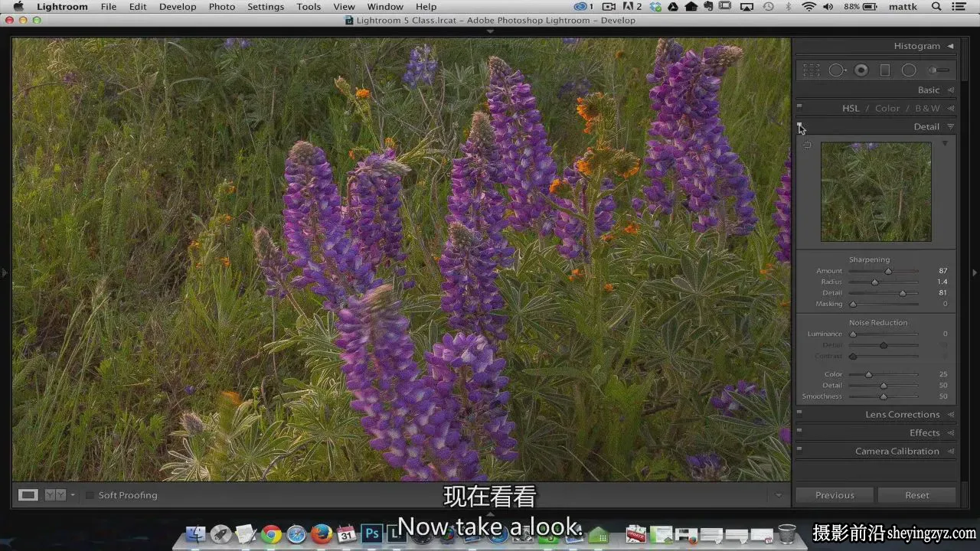Enable the Soft Proofing checkbox

point(90,495)
